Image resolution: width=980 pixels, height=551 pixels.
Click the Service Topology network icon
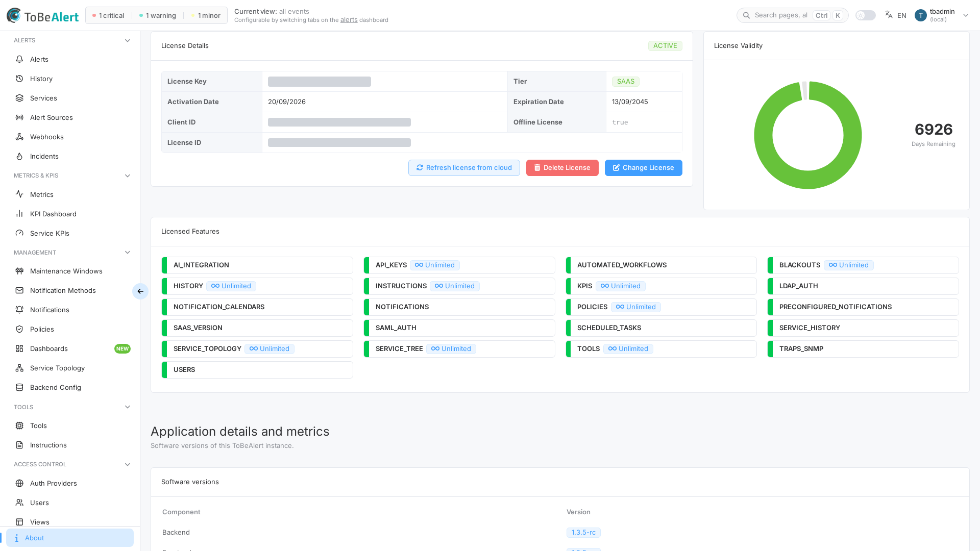click(x=19, y=368)
